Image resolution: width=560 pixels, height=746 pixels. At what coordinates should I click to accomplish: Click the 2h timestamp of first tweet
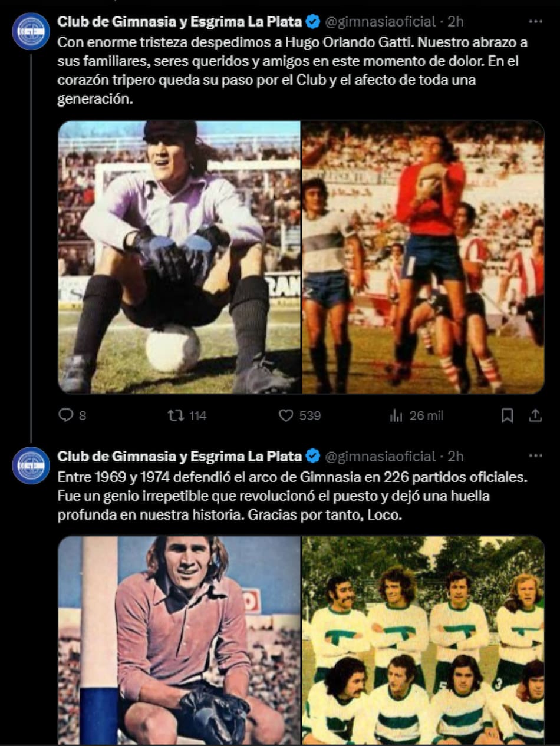[x=456, y=22]
